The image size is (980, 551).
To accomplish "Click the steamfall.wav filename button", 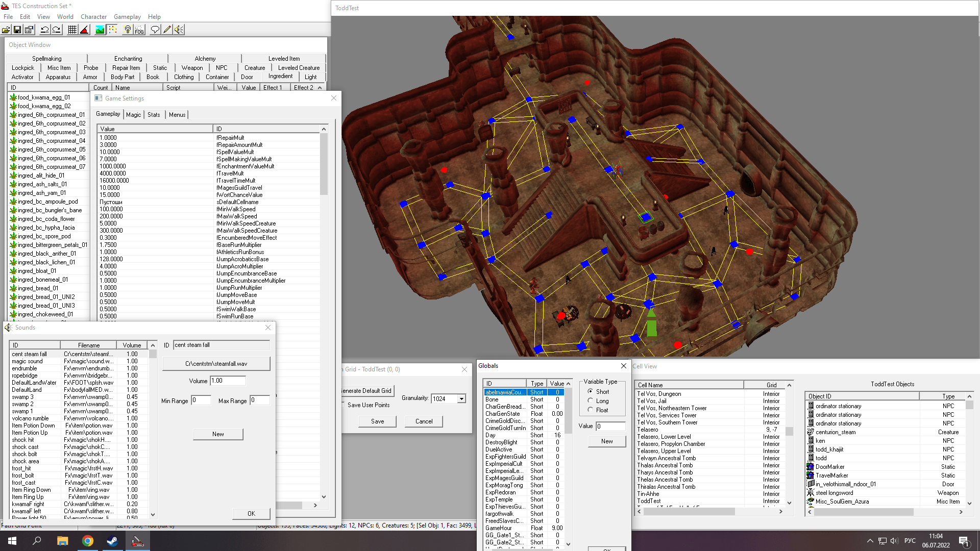I will [216, 364].
